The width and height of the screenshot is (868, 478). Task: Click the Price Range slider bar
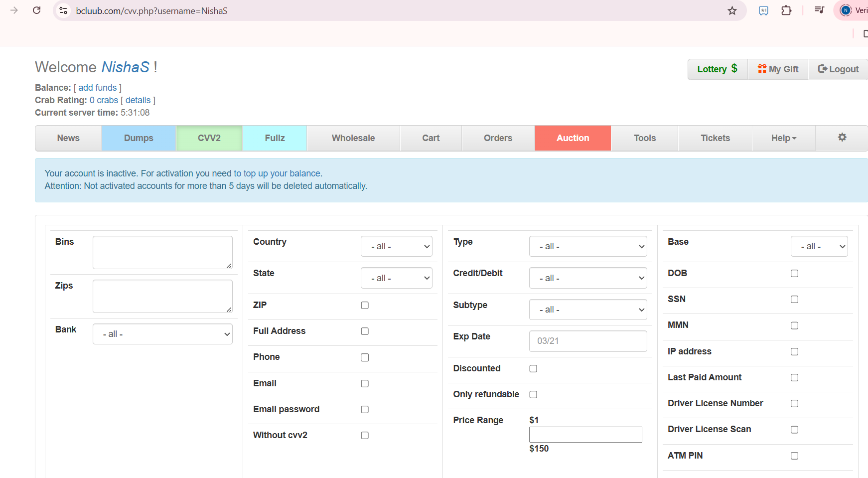point(585,435)
